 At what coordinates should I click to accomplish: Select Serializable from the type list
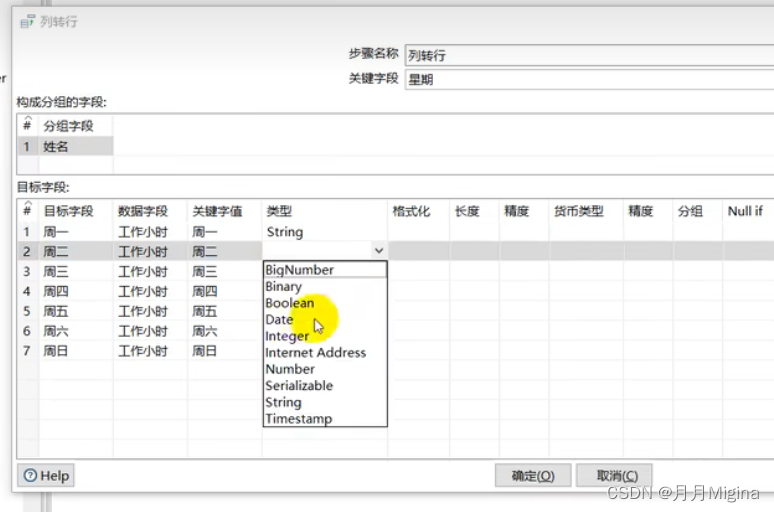click(325, 386)
